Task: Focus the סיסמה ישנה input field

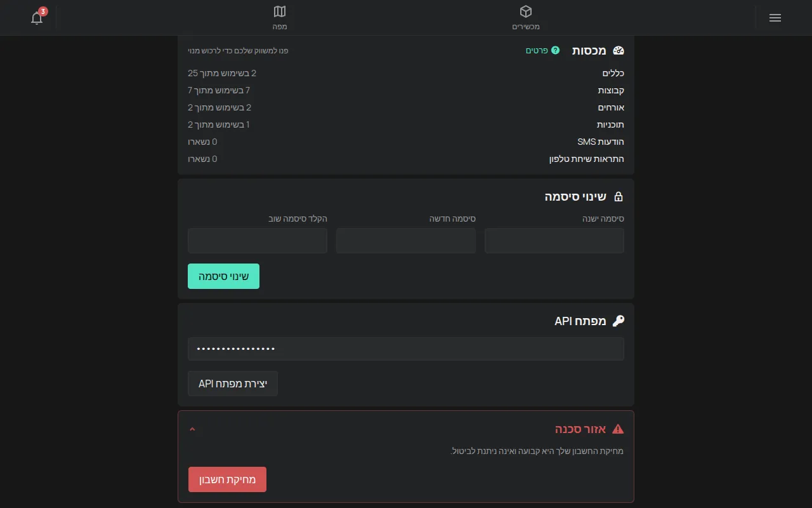Action: point(554,241)
